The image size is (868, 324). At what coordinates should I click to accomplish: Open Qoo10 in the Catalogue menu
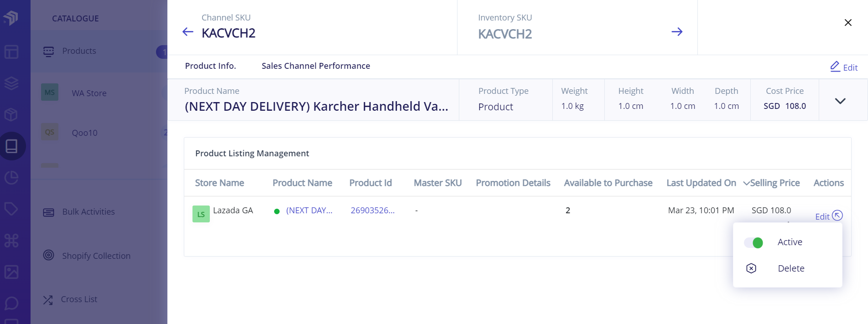tap(84, 133)
